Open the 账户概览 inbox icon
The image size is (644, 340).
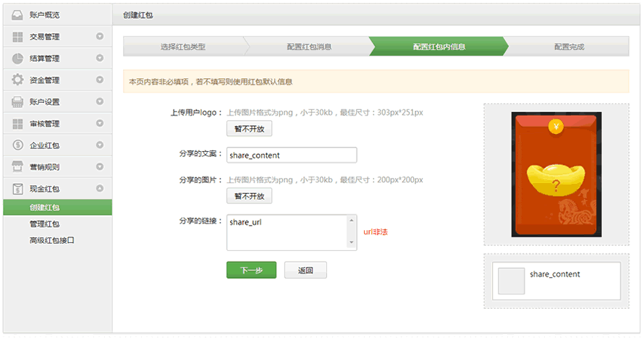[x=17, y=15]
